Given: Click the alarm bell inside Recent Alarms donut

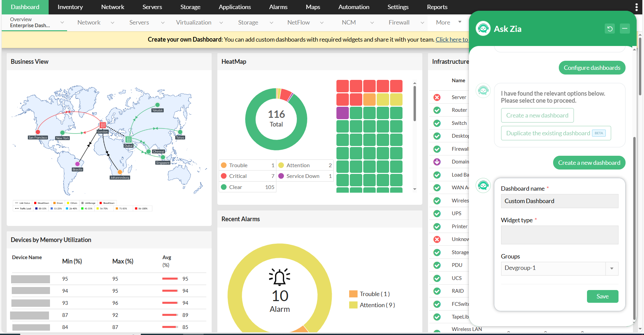Looking at the screenshot, I should coord(280,277).
